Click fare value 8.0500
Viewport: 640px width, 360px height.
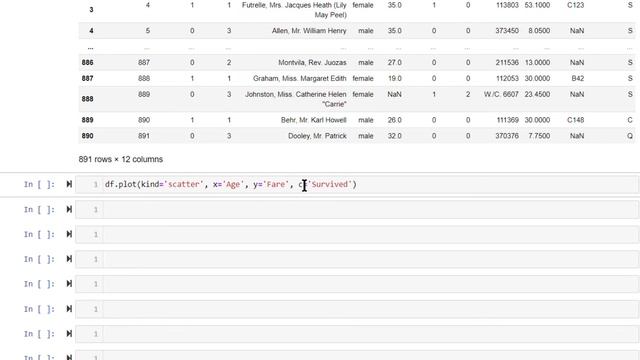(x=539, y=31)
